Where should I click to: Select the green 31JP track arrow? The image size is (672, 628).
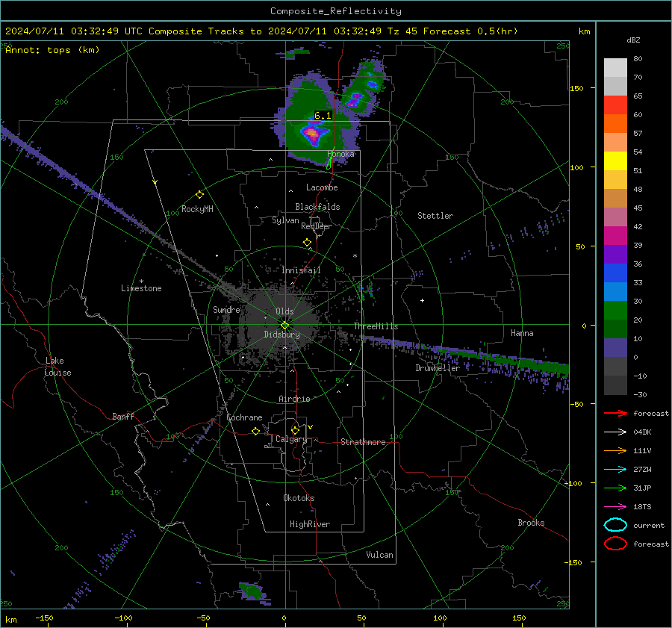coord(615,488)
